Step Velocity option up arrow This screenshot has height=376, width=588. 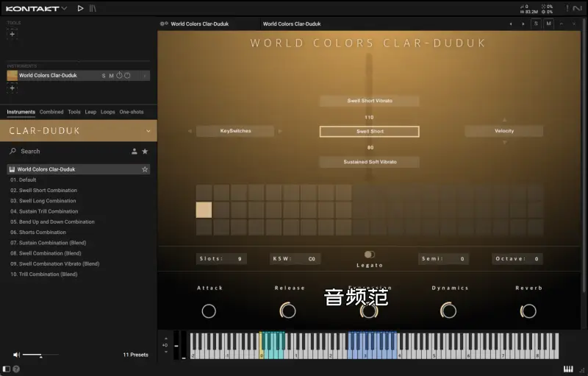click(x=504, y=120)
